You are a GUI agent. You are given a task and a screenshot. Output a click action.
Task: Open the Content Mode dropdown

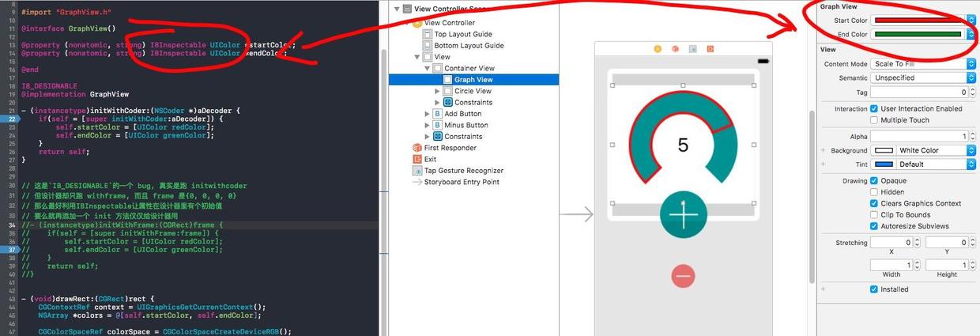tap(923, 64)
